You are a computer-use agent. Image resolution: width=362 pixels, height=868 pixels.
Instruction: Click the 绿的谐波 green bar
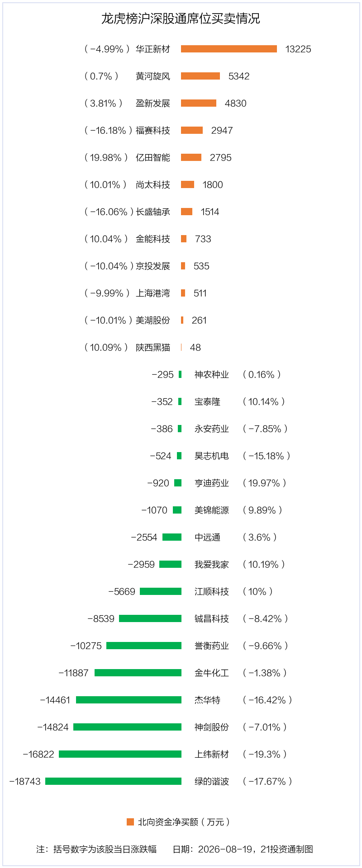click(113, 781)
